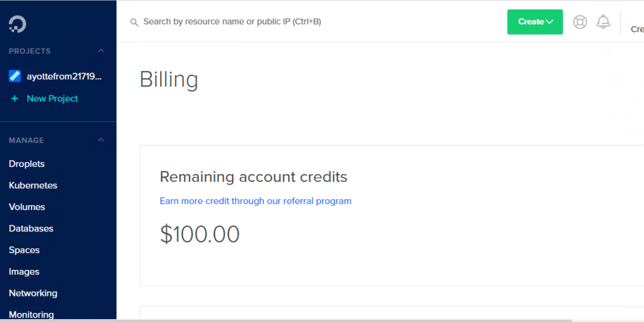Click the ayottefrom21719 project icon
This screenshot has height=322, width=644.
[x=15, y=76]
